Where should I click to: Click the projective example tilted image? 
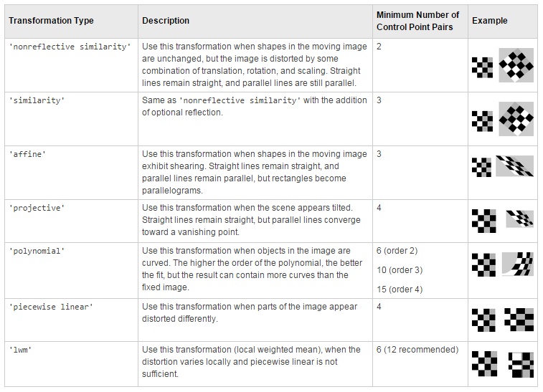tap(519, 219)
